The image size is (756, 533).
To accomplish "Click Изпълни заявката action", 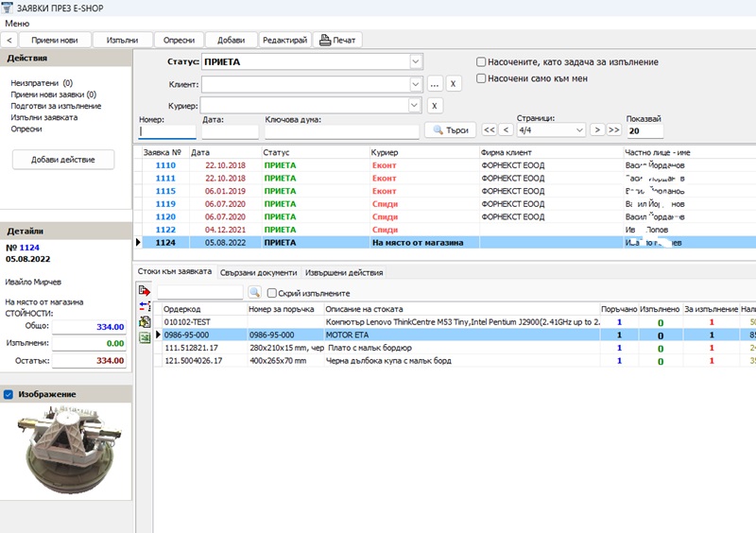I will click(43, 117).
